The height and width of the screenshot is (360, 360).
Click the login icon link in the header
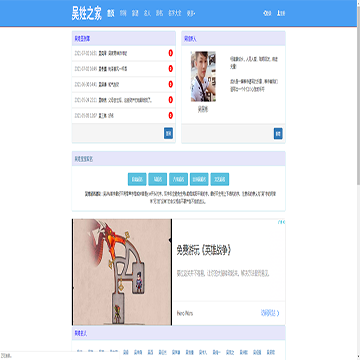[267, 14]
